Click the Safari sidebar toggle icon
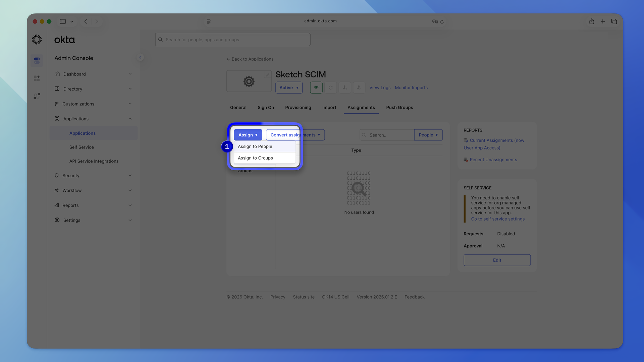The height and width of the screenshot is (362, 644). (63, 21)
